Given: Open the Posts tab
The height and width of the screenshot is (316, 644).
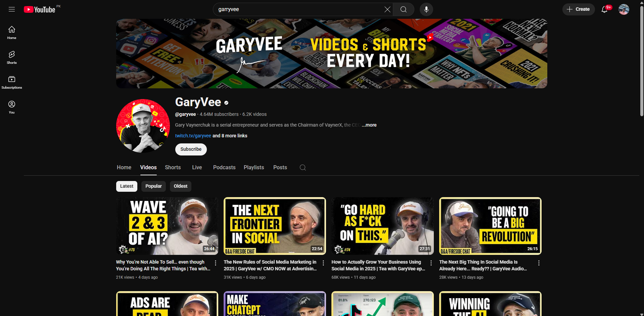Looking at the screenshot, I should [280, 168].
